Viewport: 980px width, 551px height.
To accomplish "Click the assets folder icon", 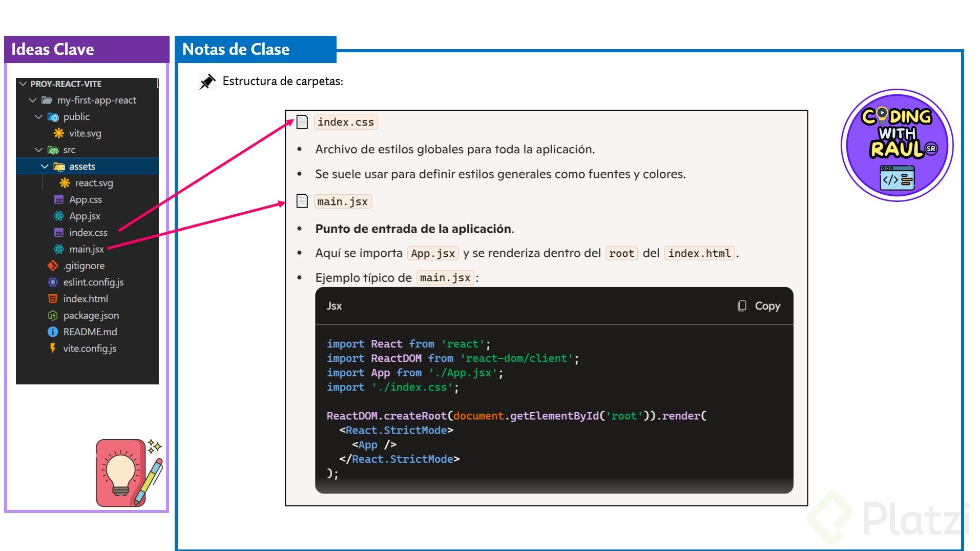I will pos(59,167).
